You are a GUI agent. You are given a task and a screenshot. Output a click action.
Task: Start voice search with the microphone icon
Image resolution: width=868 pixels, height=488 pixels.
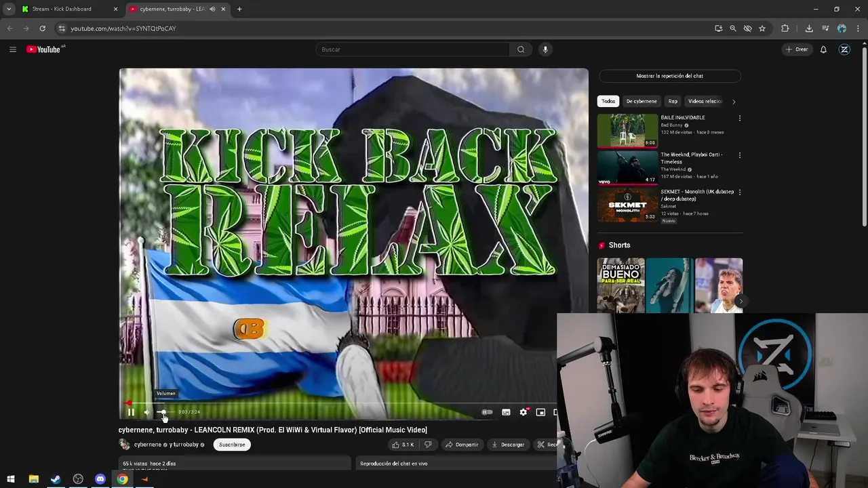545,49
